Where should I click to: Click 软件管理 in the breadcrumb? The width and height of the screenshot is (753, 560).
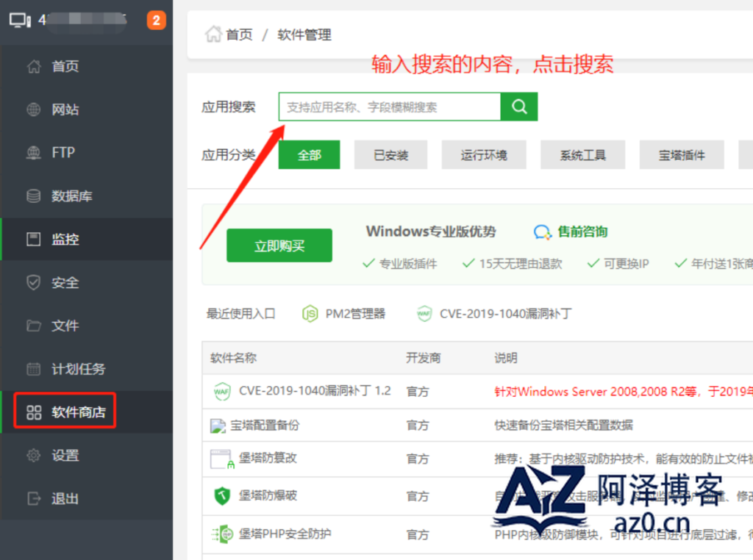pos(304,35)
